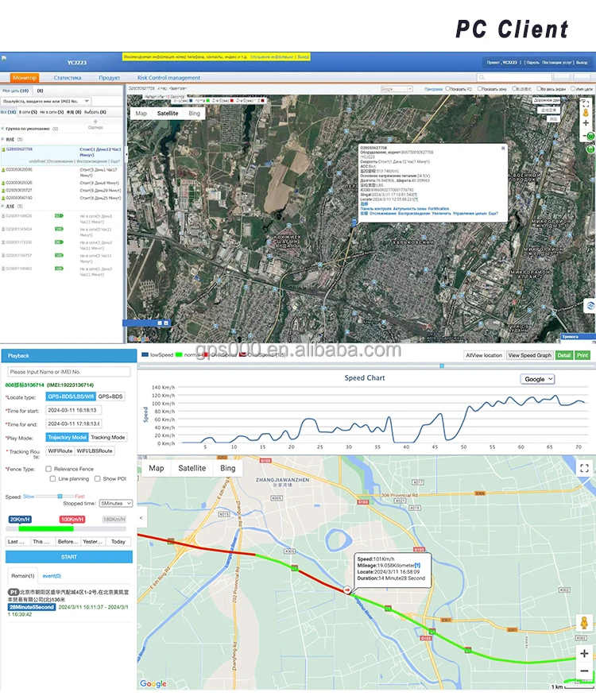Collapse the playback side panel with the arrow
The height and width of the screenshot is (700, 596).
[x=142, y=518]
